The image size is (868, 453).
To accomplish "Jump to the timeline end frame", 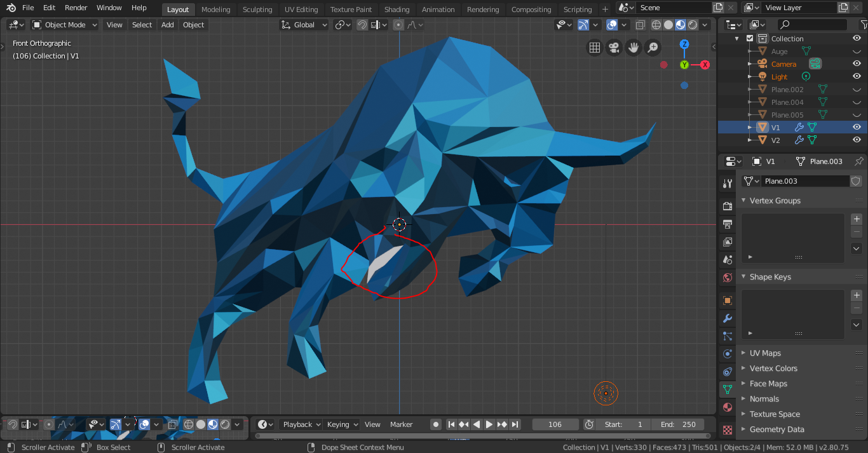I will 515,424.
